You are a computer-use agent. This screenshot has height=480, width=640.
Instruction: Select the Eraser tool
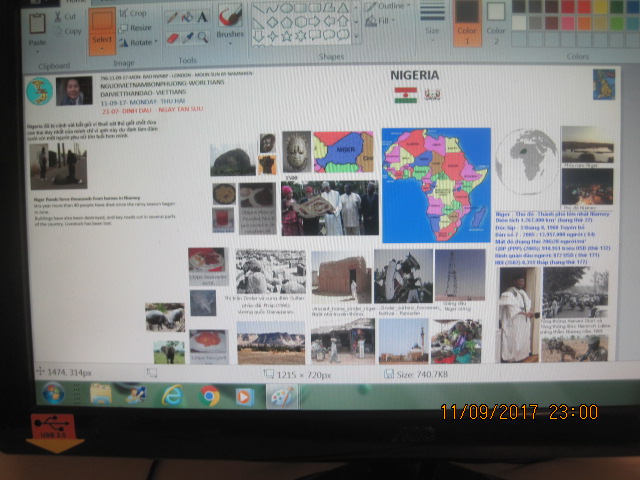pos(172,38)
